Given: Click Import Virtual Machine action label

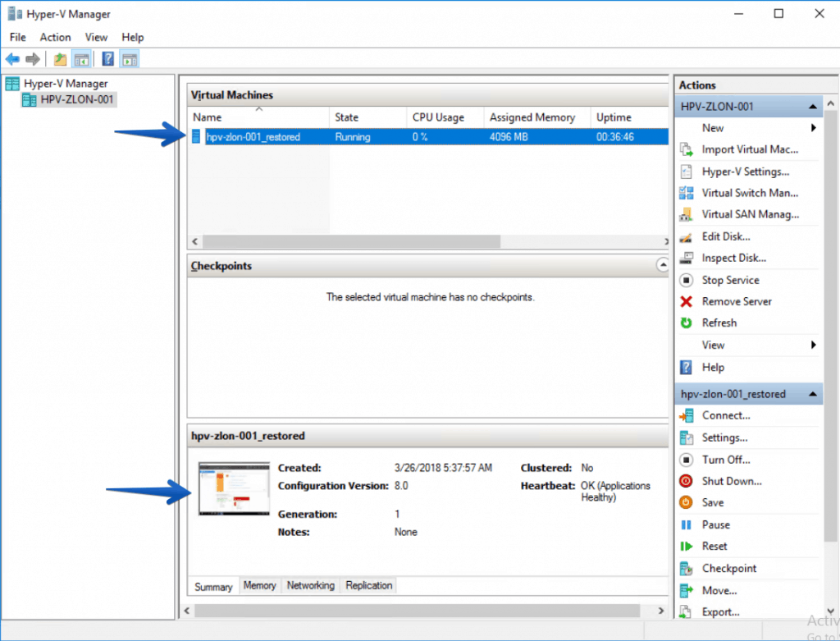Looking at the screenshot, I should [x=750, y=149].
